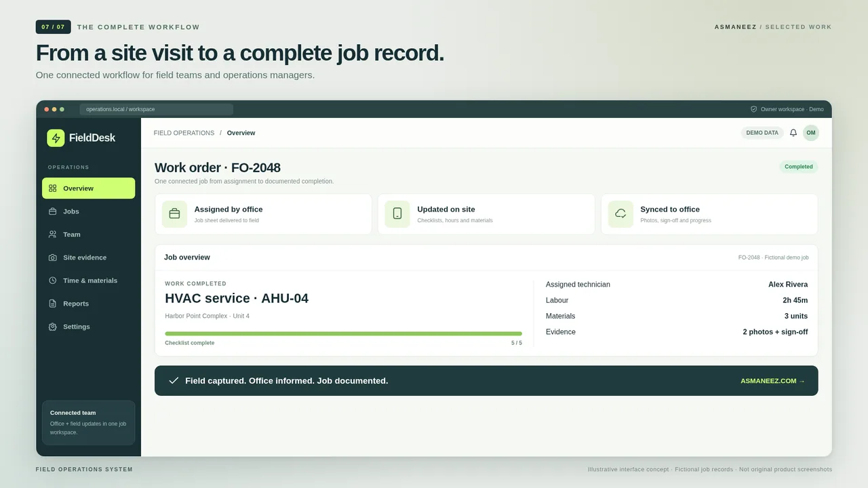
Task: Click the HVAC service · AHU-04 title
Action: pyautogui.click(x=237, y=298)
